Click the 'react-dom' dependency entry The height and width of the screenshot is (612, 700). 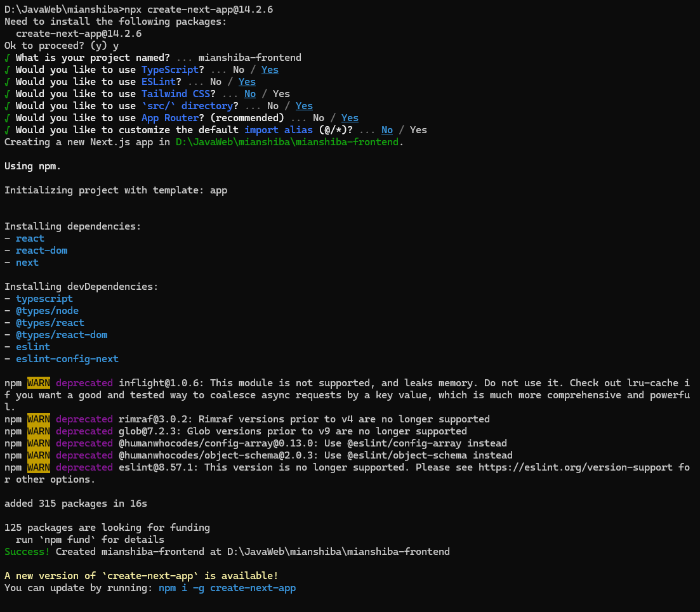click(41, 251)
